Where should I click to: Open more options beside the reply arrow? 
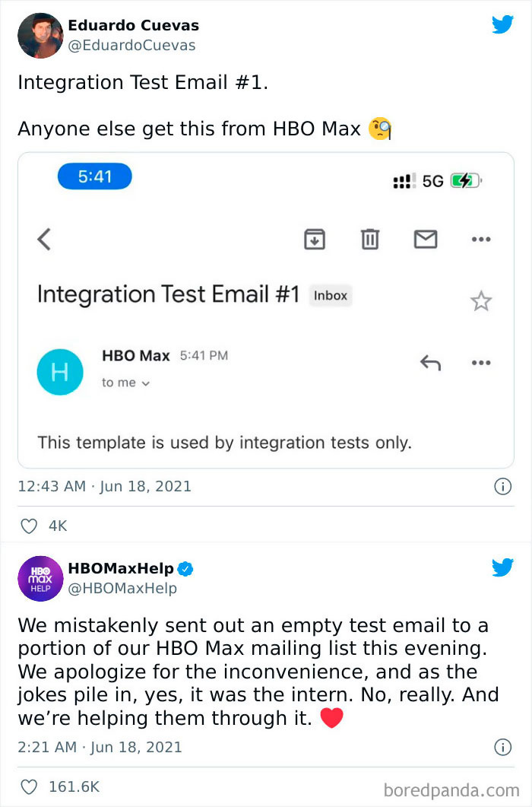pyautogui.click(x=481, y=363)
